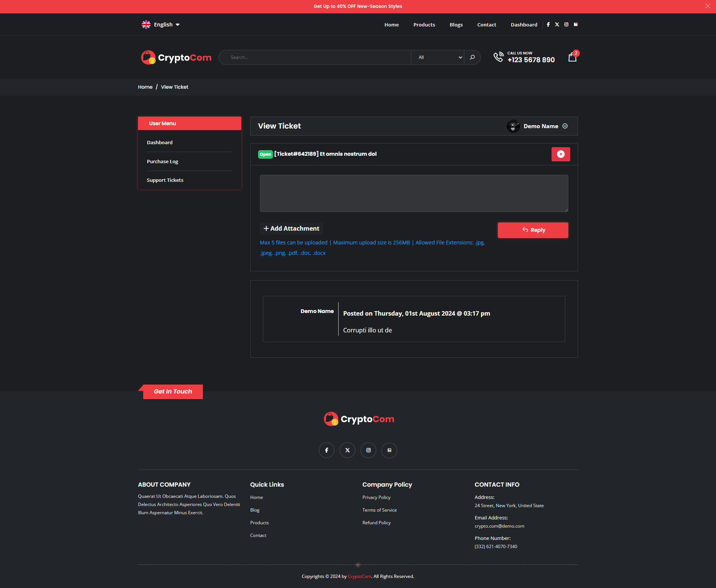Open Products in the top menu
Image resolution: width=716 pixels, height=588 pixels.
tap(424, 25)
